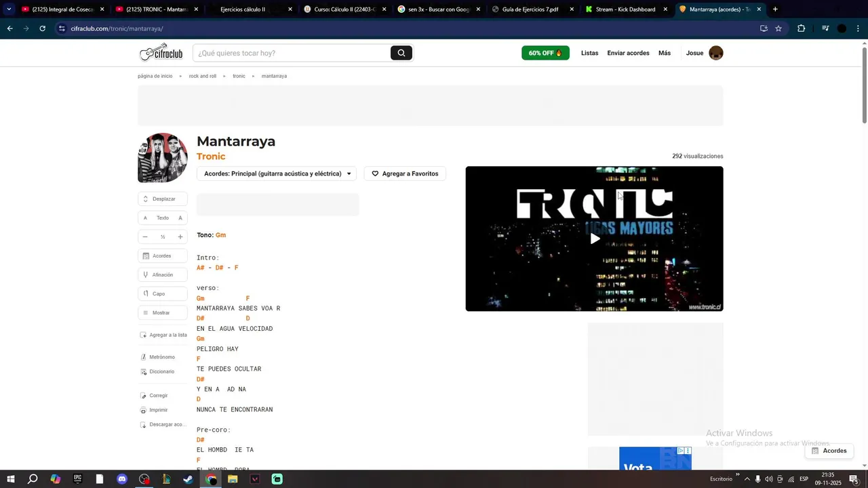The image size is (868, 488).
Task: Click the Tronic artist name link
Action: pyautogui.click(x=211, y=157)
